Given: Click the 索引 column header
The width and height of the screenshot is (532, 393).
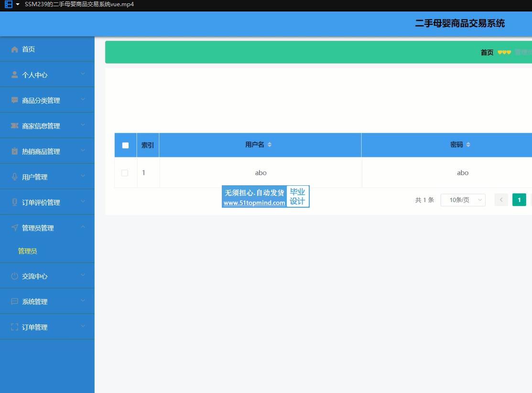Looking at the screenshot, I should [148, 145].
